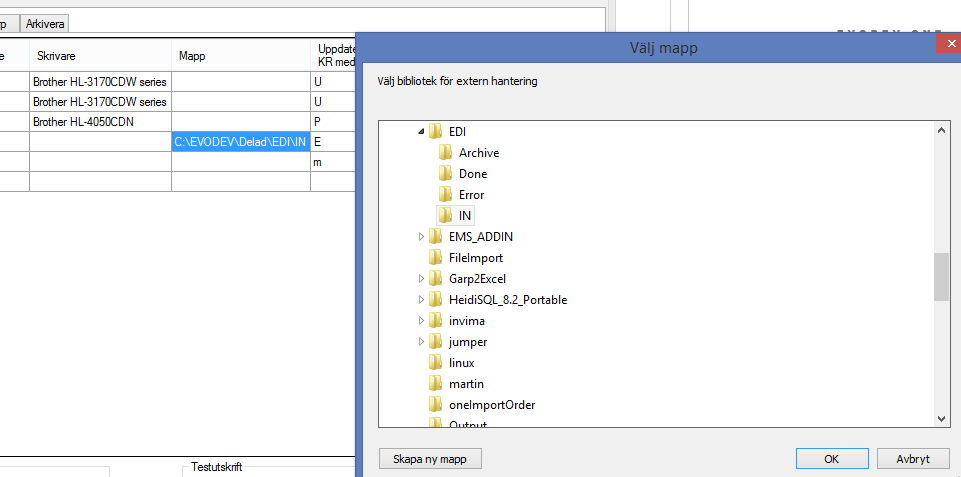Select second Brother HL-3170CDW series cell
Image resolution: width=961 pixels, height=477 pixels.
tap(101, 102)
